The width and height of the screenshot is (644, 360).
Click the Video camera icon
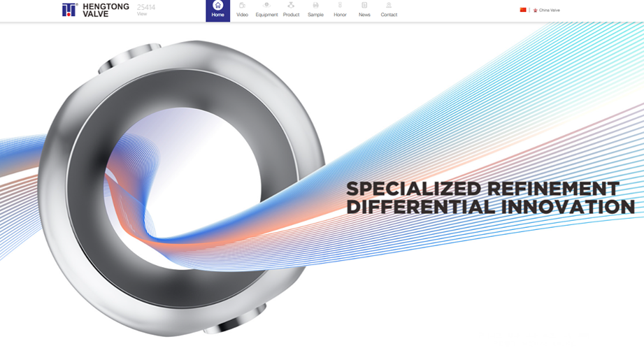[242, 5]
